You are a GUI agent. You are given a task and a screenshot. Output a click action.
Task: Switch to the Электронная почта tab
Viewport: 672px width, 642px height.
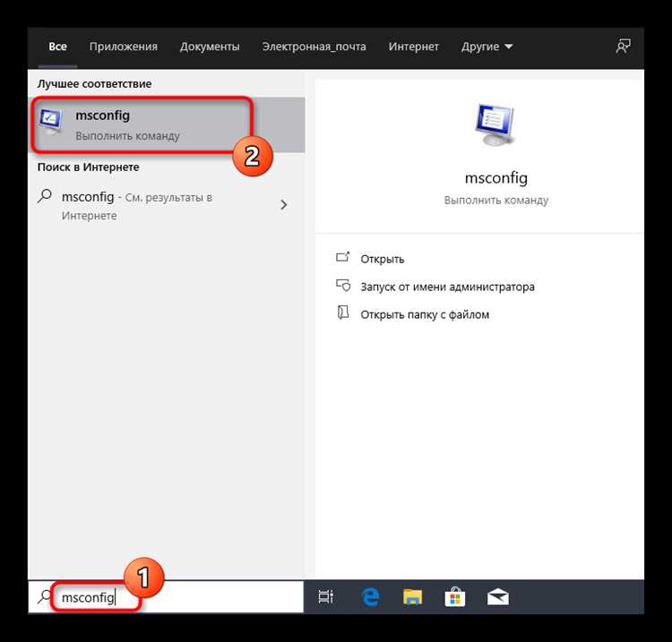click(x=314, y=47)
